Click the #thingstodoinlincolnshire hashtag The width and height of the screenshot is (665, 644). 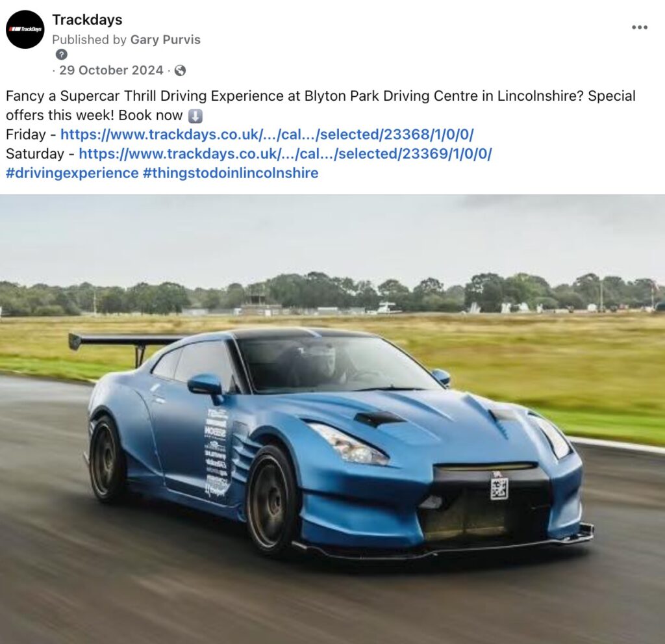(x=231, y=173)
